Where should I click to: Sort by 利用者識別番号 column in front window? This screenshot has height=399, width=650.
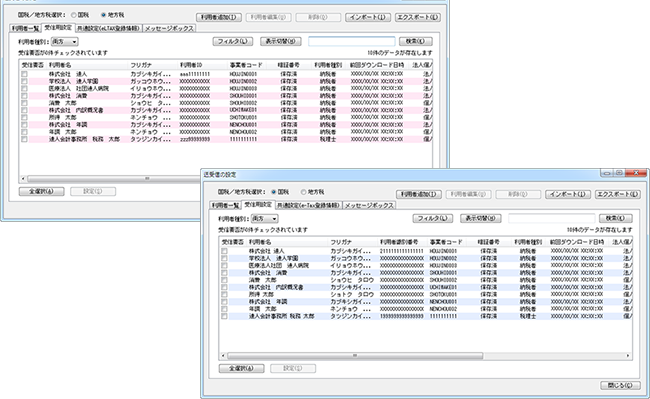[x=402, y=242]
